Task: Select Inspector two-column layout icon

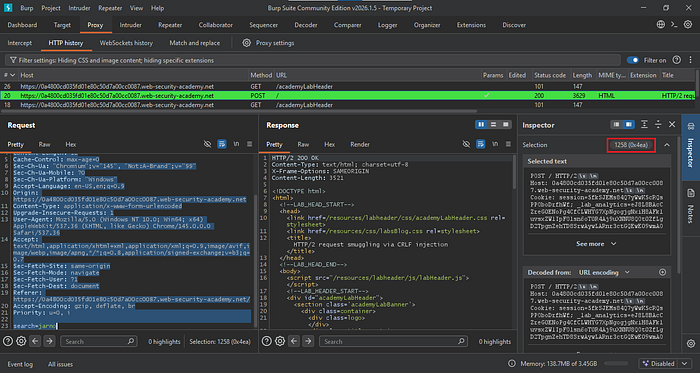Action: [629, 125]
